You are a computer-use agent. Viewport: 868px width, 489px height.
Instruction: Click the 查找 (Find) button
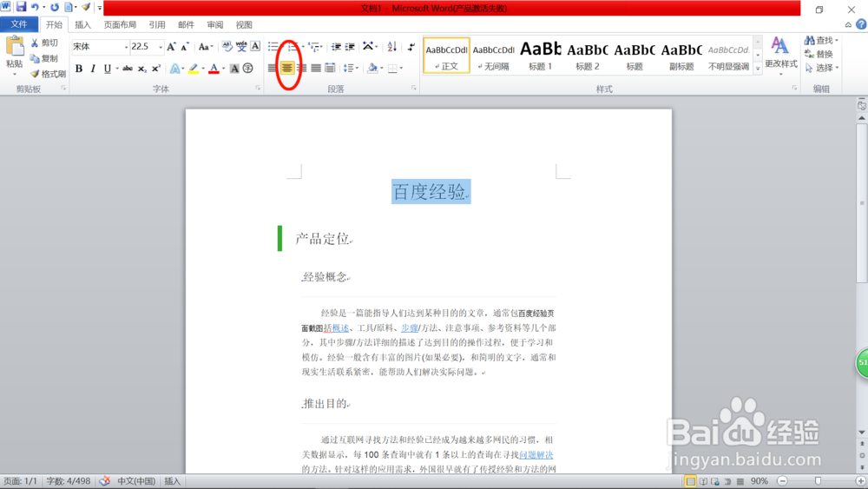[x=821, y=41]
